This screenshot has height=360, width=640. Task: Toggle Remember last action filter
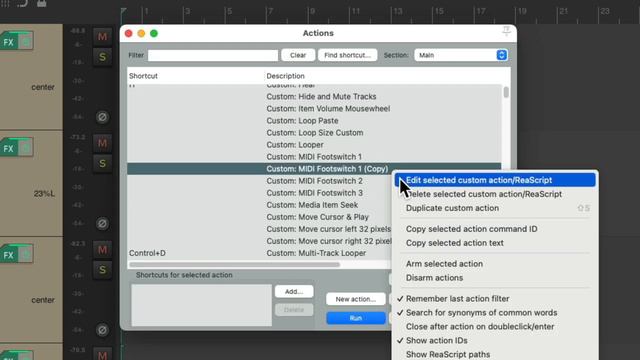pyautogui.click(x=495, y=299)
